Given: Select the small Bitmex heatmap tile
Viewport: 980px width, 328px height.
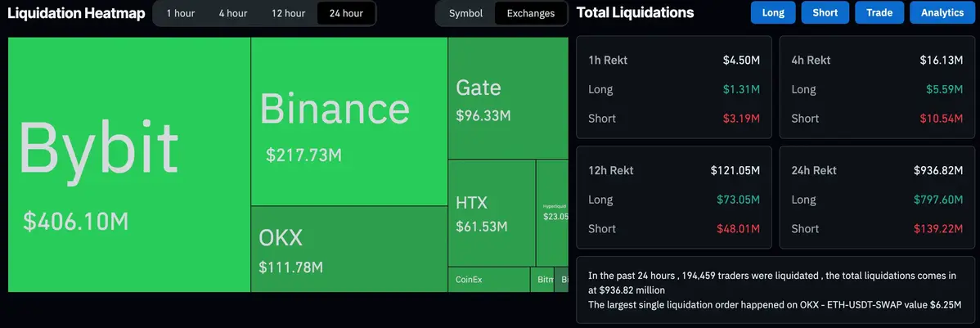Looking at the screenshot, I should pos(542,280).
